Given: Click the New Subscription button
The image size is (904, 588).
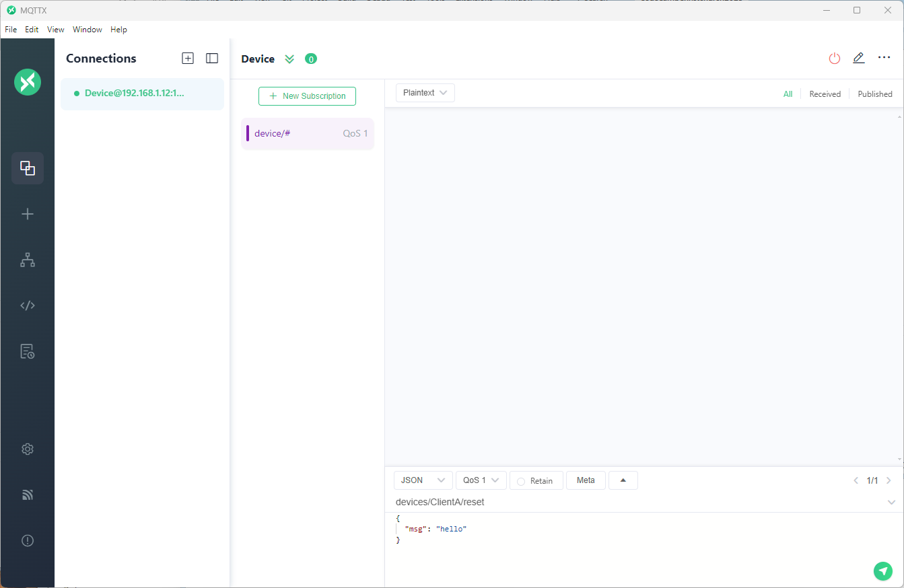Looking at the screenshot, I should (307, 96).
